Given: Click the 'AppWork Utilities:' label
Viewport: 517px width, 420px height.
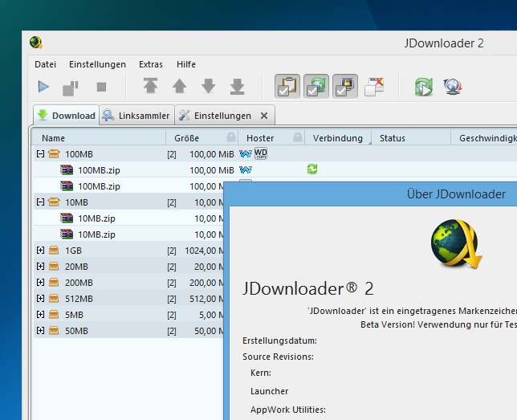Looking at the screenshot, I should tap(288, 410).
